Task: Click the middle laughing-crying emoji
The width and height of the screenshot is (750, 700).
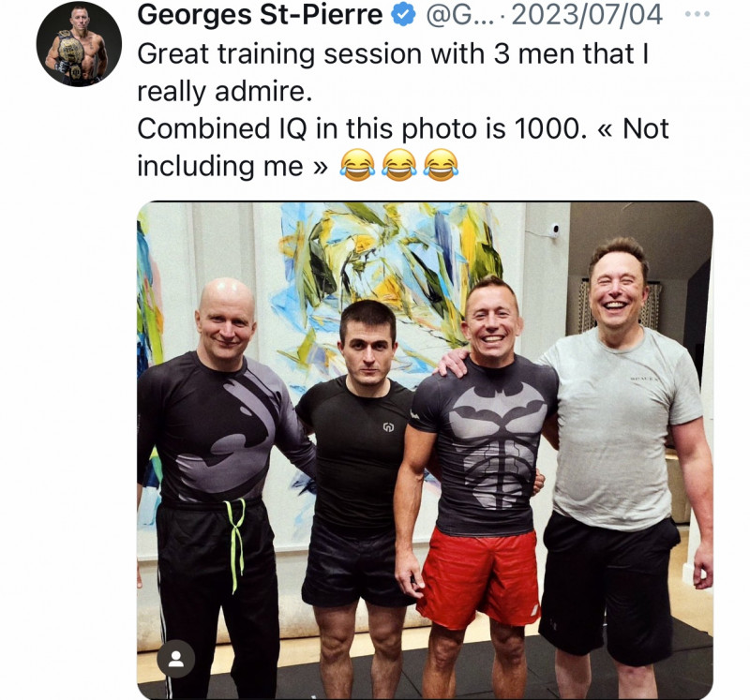Action: [x=399, y=165]
